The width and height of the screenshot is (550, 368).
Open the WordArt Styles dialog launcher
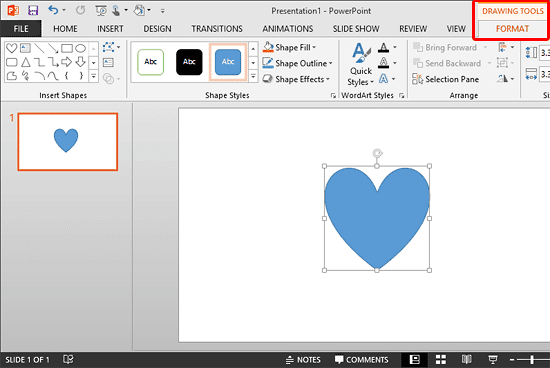(402, 95)
